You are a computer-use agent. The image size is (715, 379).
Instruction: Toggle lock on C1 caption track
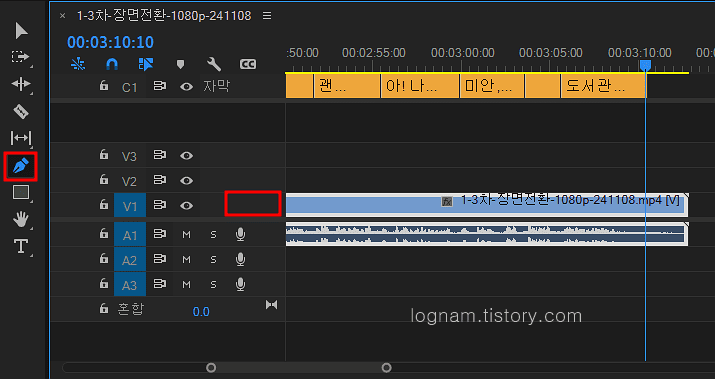coord(104,86)
